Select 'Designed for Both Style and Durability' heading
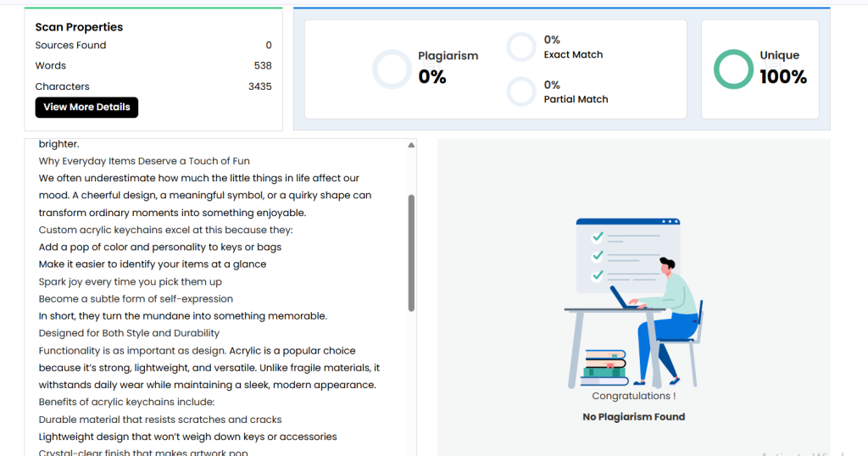 (129, 333)
